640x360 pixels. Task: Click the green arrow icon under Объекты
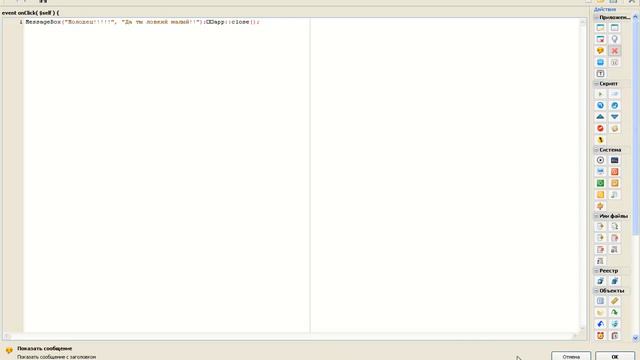[x=614, y=312]
